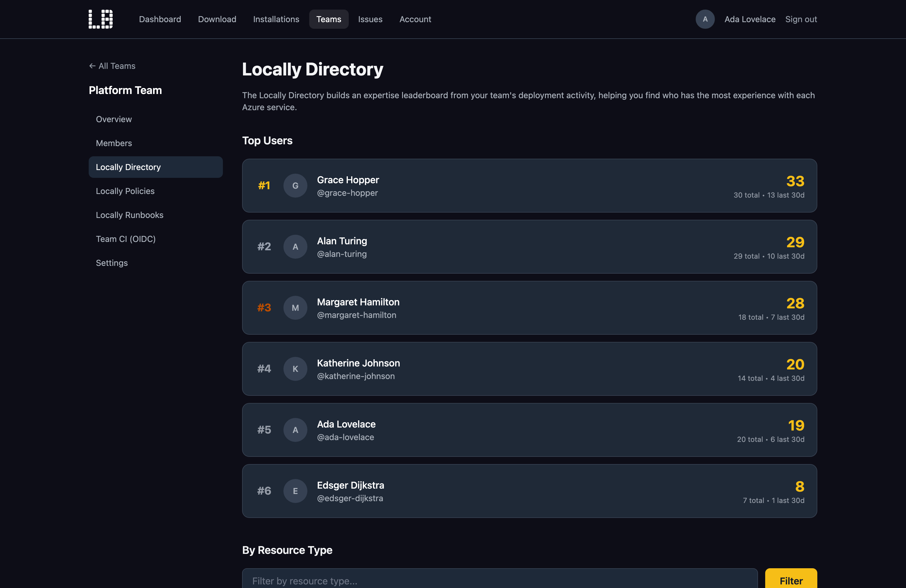The height and width of the screenshot is (588, 906).
Task: Go to the Download page
Action: 217,19
